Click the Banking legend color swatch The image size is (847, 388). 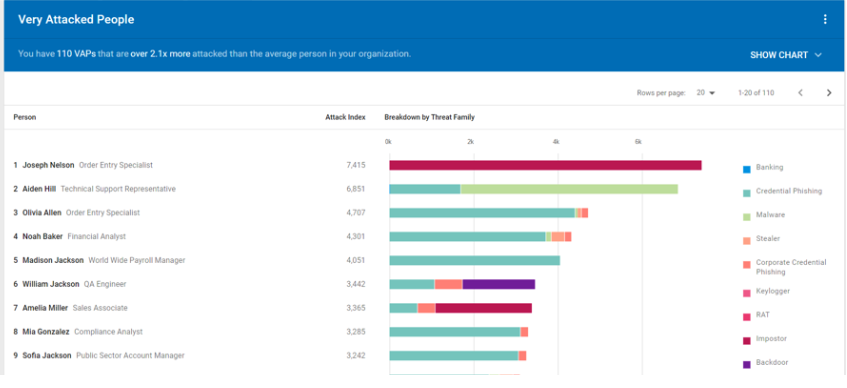pyautogui.click(x=747, y=170)
